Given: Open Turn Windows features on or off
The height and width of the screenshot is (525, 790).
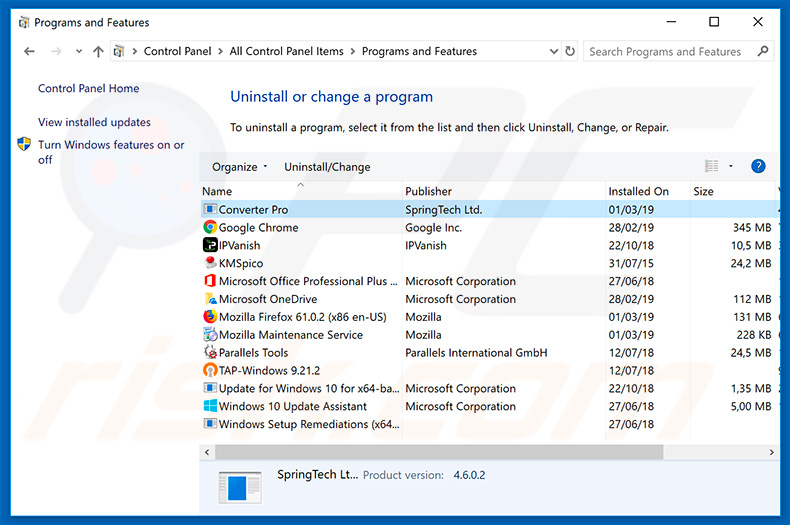Looking at the screenshot, I should coord(111,152).
